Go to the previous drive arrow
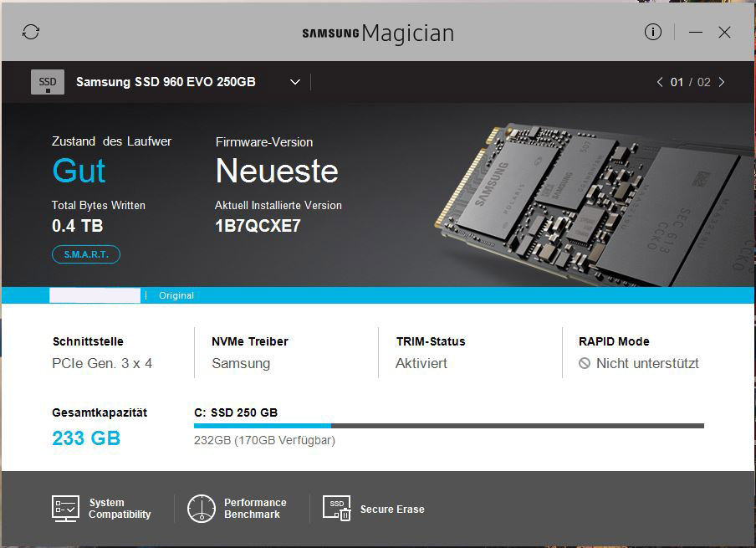 [660, 82]
